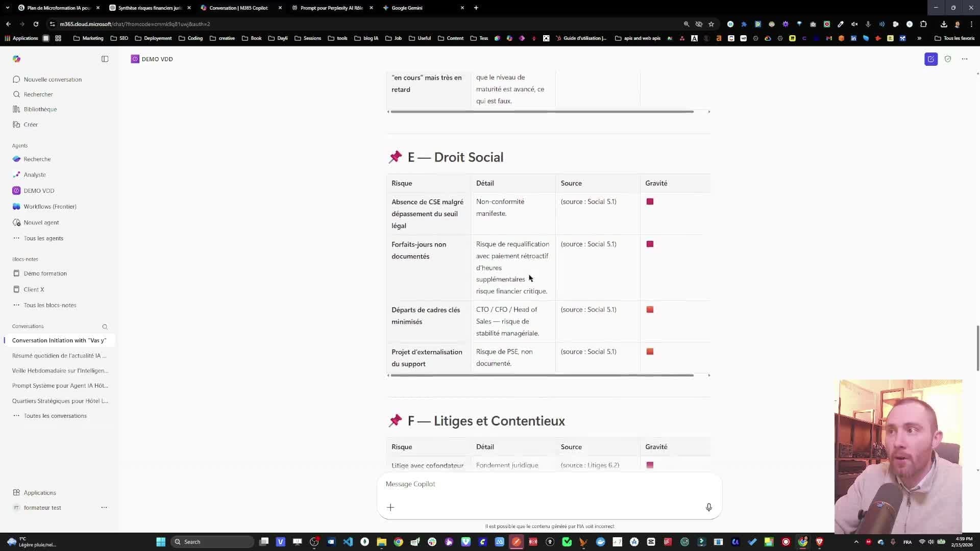The height and width of the screenshot is (551, 980).
Task: Click the Message Copilot input field
Action: (549, 484)
